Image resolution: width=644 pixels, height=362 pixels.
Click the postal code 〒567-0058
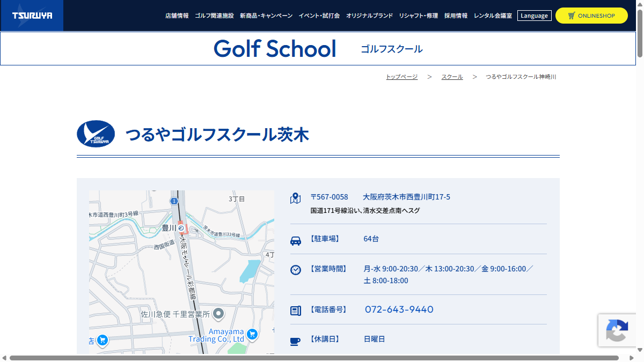click(x=330, y=197)
